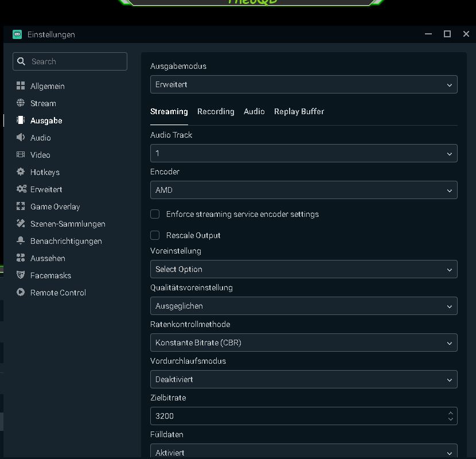This screenshot has height=459, width=476.
Task: Click the Stream globe icon
Action: point(21,103)
